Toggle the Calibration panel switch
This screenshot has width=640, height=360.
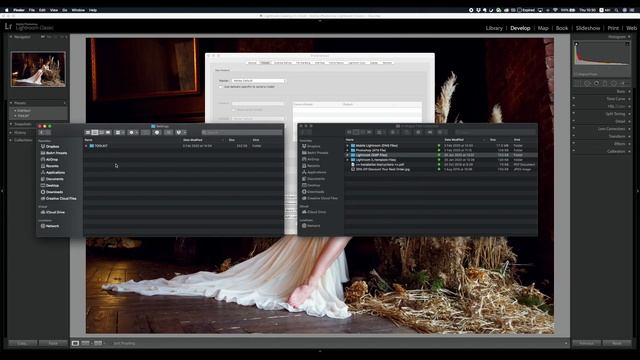574,151
